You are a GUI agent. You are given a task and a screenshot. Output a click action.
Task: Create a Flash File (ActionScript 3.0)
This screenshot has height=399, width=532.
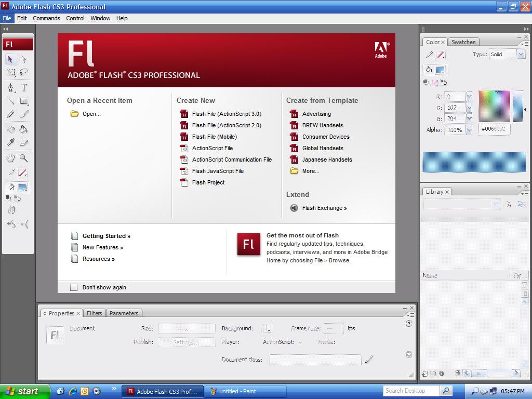227,114
